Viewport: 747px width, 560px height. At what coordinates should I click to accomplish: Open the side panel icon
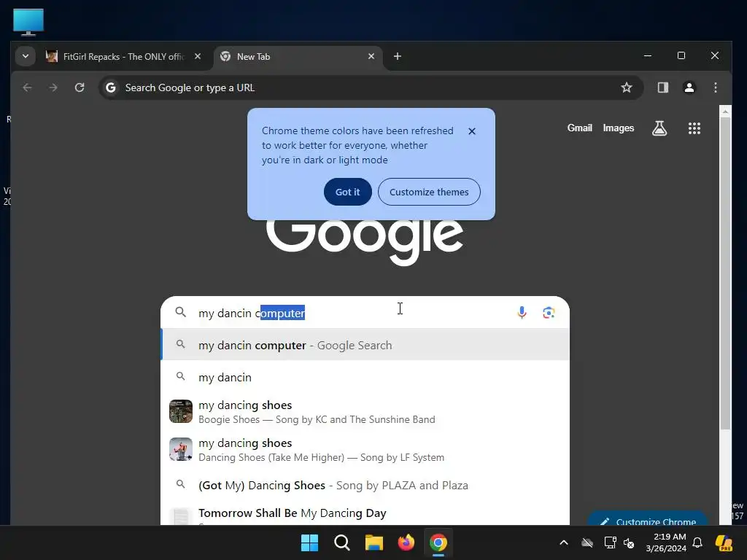(662, 87)
